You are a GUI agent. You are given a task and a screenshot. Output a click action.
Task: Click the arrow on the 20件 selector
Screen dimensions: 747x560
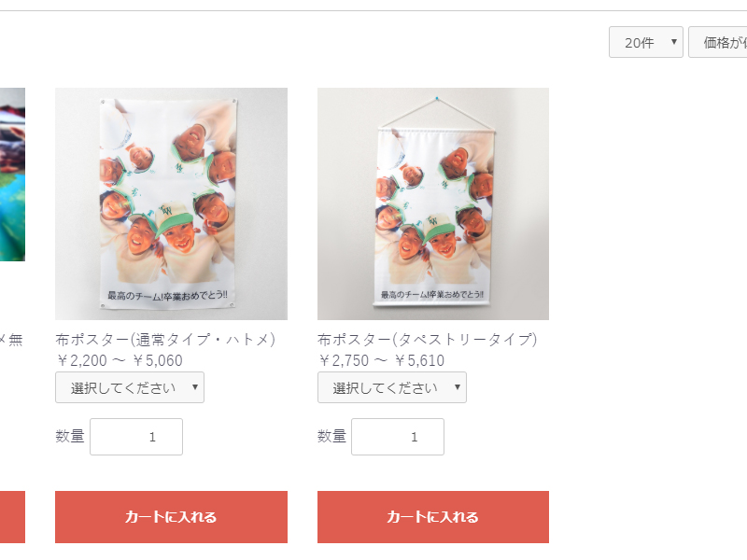coord(674,42)
